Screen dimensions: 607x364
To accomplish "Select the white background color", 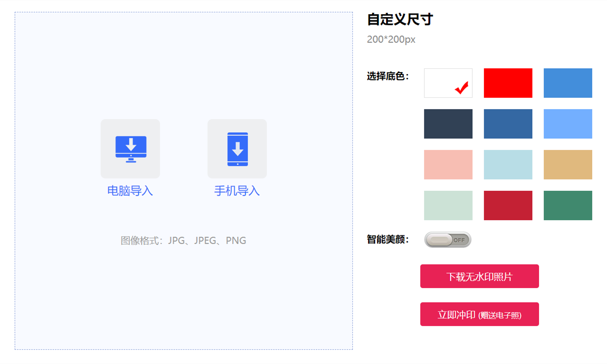I will point(448,83).
